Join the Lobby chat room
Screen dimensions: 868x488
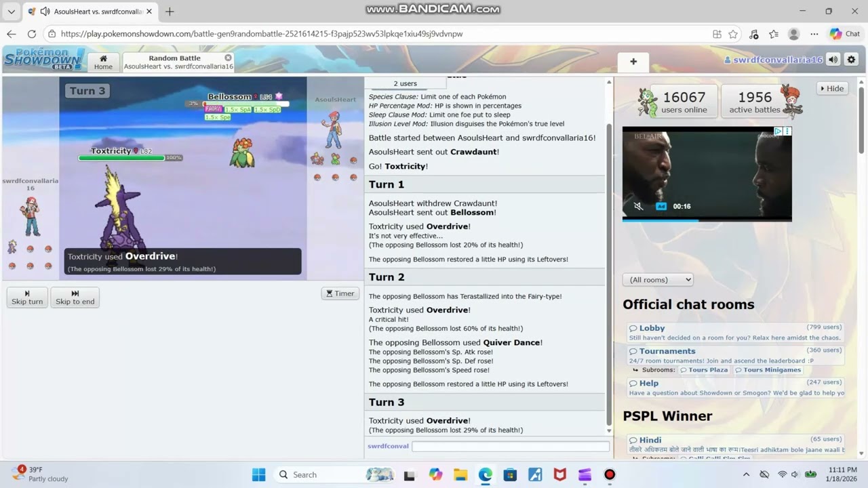(736, 332)
